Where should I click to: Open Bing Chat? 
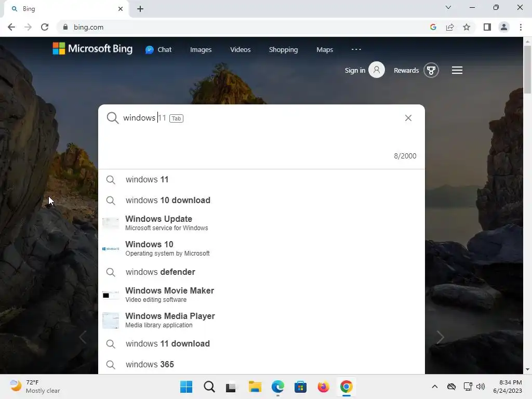[x=158, y=49]
